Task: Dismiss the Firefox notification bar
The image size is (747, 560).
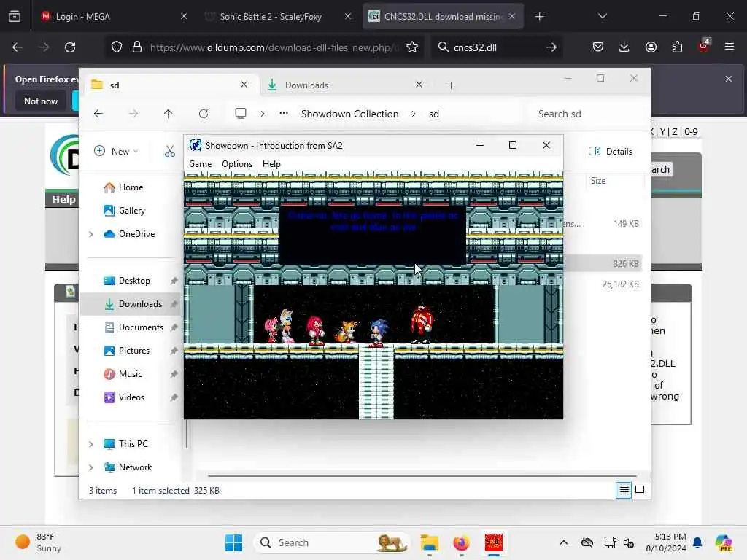Action: pos(729,79)
